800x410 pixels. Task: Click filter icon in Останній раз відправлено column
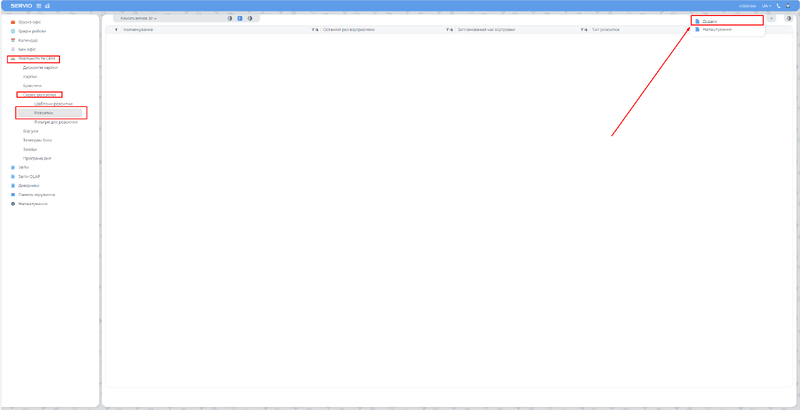(448, 30)
